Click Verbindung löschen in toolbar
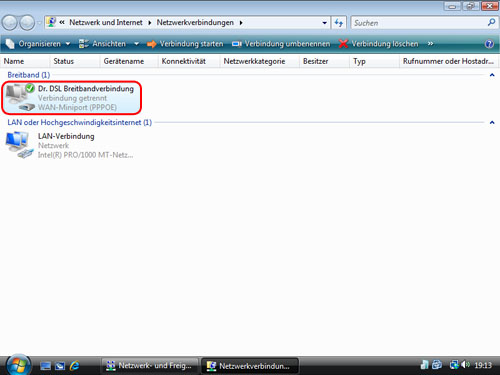Image resolution: width=500 pixels, height=375 pixels. pos(378,44)
